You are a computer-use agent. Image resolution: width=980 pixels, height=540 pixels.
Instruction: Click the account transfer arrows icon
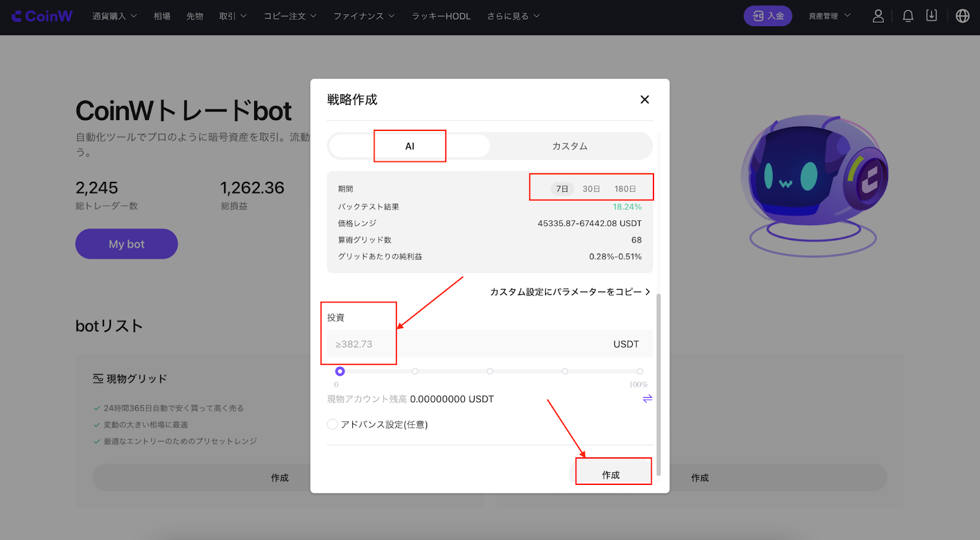click(647, 399)
